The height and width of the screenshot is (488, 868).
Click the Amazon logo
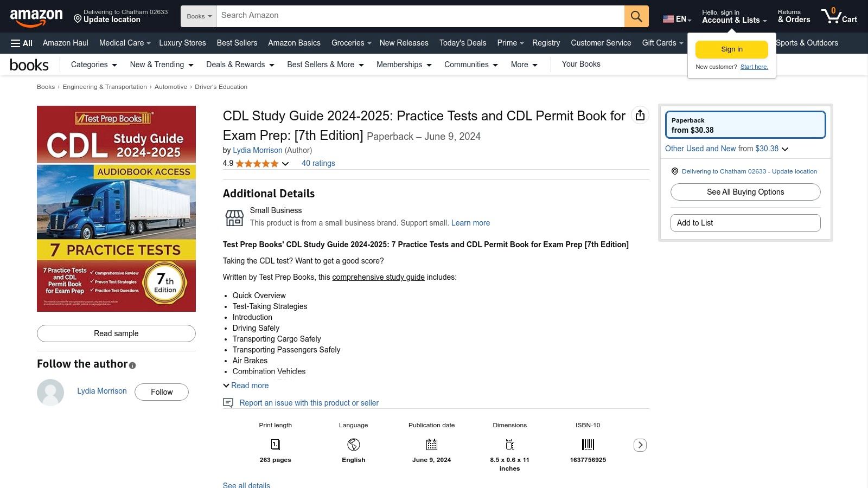point(37,16)
